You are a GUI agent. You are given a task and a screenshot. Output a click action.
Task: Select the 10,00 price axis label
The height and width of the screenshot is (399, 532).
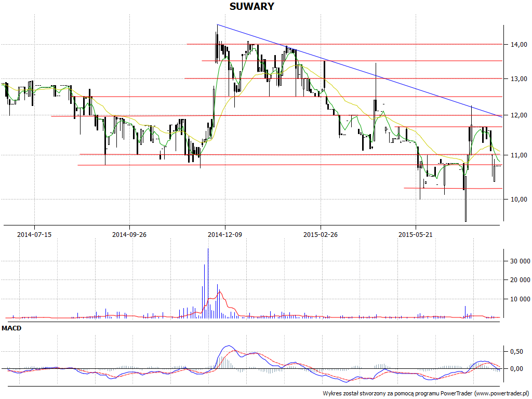(x=519, y=199)
